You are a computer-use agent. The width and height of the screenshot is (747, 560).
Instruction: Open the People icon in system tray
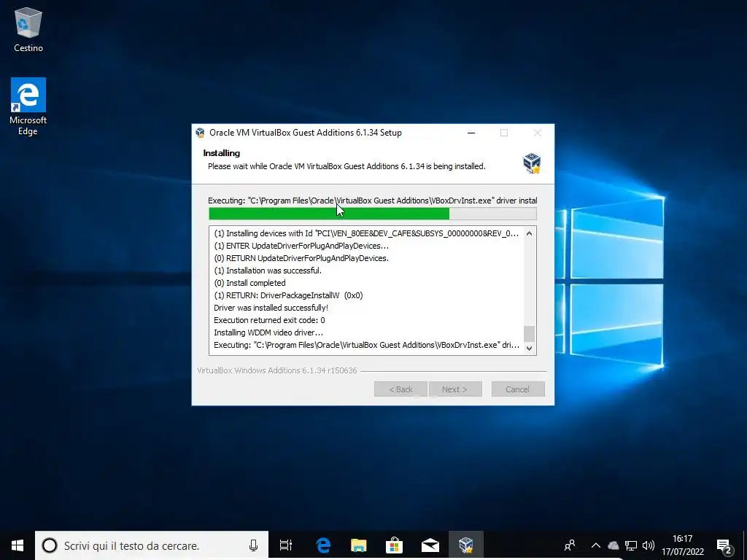pyautogui.click(x=570, y=545)
